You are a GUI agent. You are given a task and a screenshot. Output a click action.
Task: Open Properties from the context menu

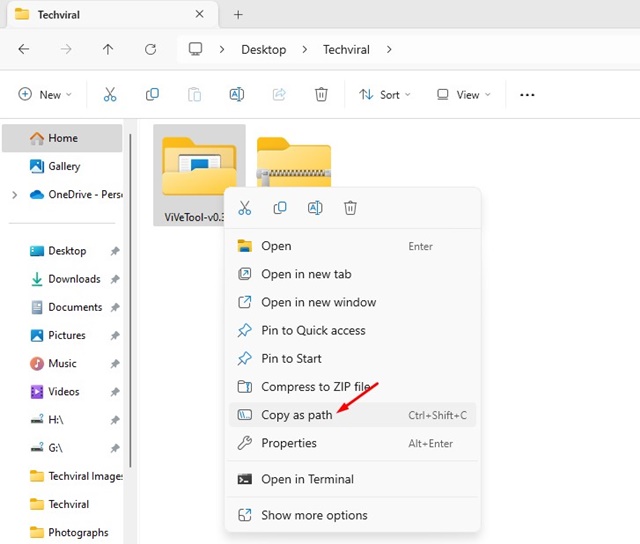click(353, 443)
